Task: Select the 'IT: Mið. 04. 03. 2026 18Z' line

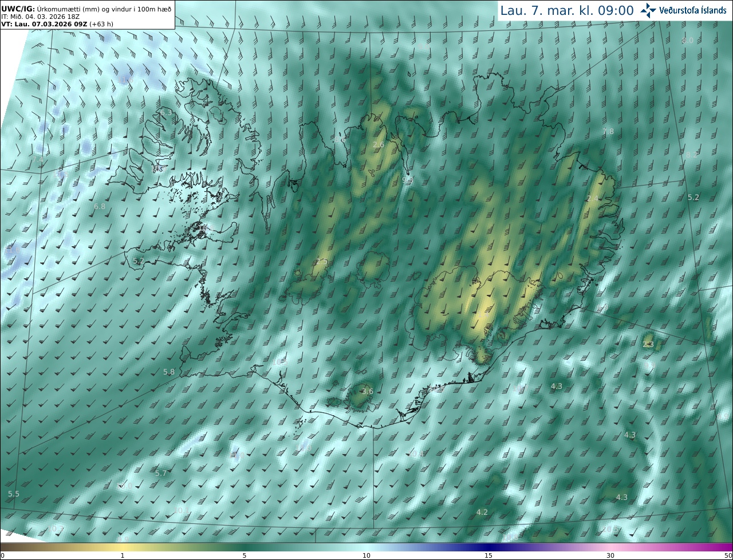Action: point(40,17)
